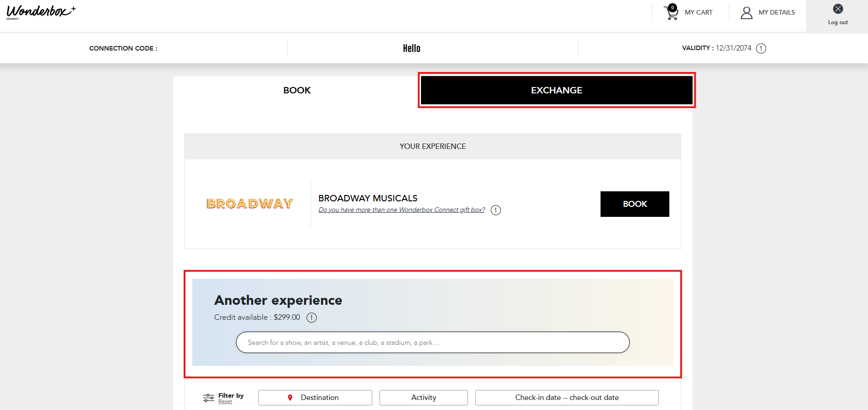Click the Wonderbox Connect logo

tap(41, 12)
